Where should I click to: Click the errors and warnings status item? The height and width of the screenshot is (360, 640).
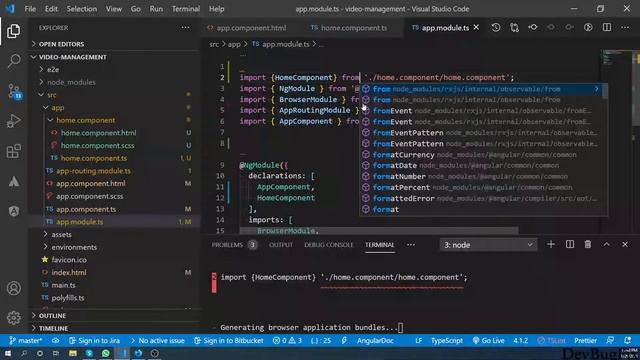tap(287, 340)
